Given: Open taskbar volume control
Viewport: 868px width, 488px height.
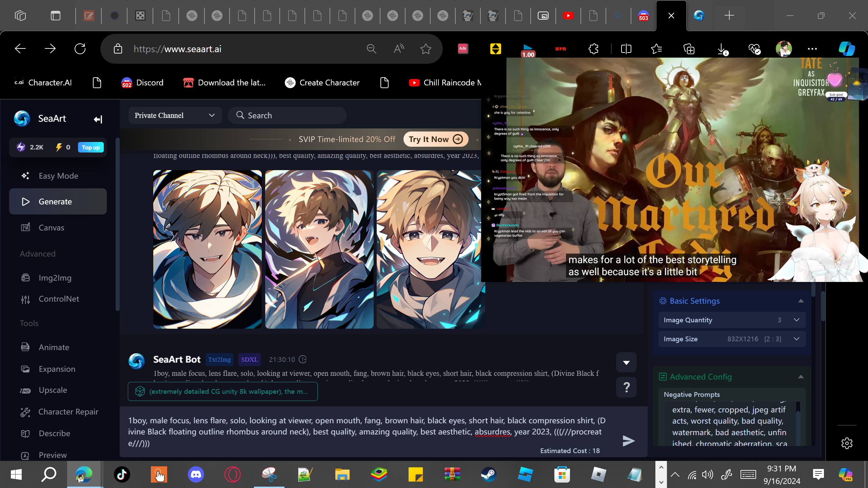Looking at the screenshot, I should [x=708, y=474].
